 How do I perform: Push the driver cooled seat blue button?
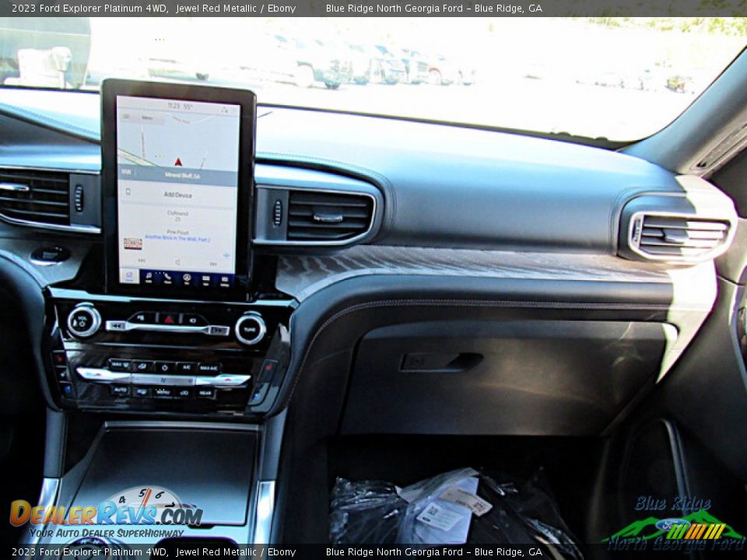pyautogui.click(x=67, y=389)
